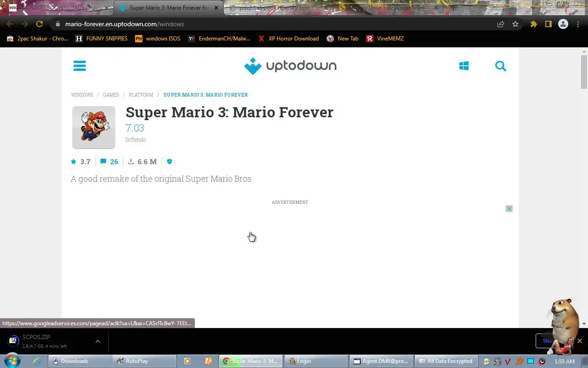Open the Downloads taskbar window

point(80,361)
